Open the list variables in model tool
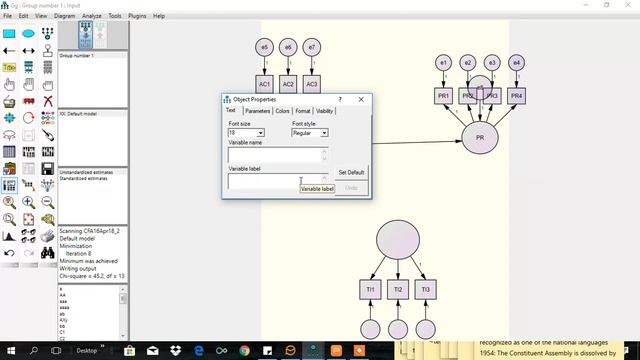Image resolution: width=640 pixels, height=360 pixels. [28, 67]
